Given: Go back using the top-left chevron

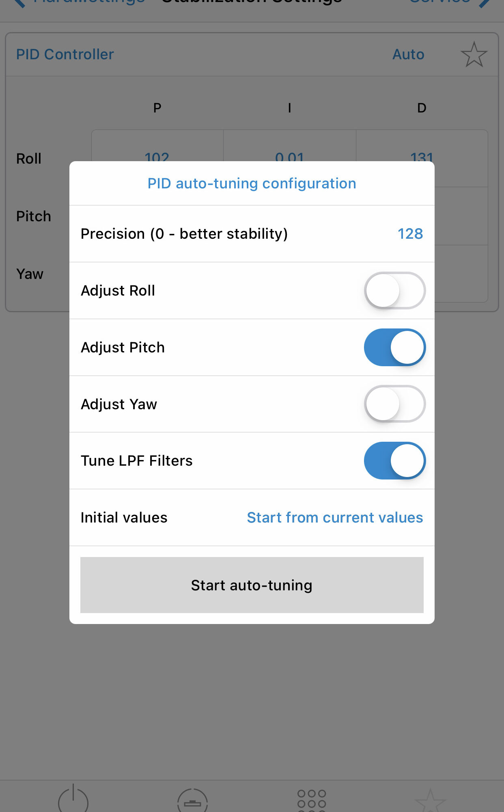Looking at the screenshot, I should point(19,3).
